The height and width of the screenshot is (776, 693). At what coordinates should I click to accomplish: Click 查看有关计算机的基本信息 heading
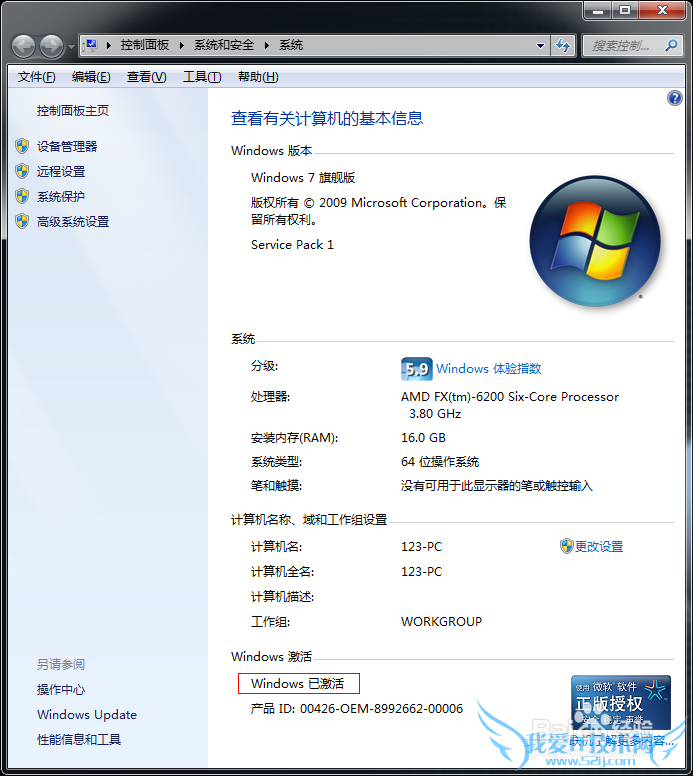pos(327,118)
